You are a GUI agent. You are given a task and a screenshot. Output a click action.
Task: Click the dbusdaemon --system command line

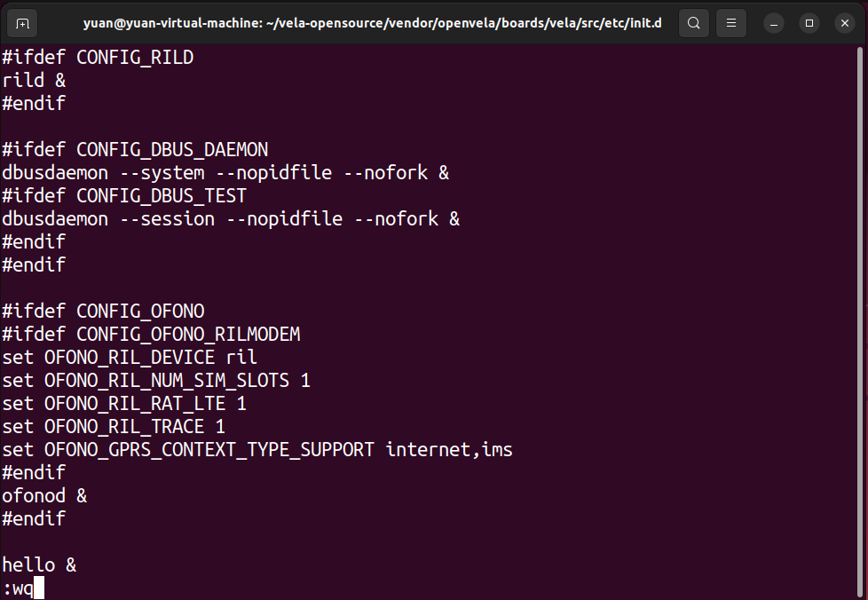pyautogui.click(x=225, y=173)
